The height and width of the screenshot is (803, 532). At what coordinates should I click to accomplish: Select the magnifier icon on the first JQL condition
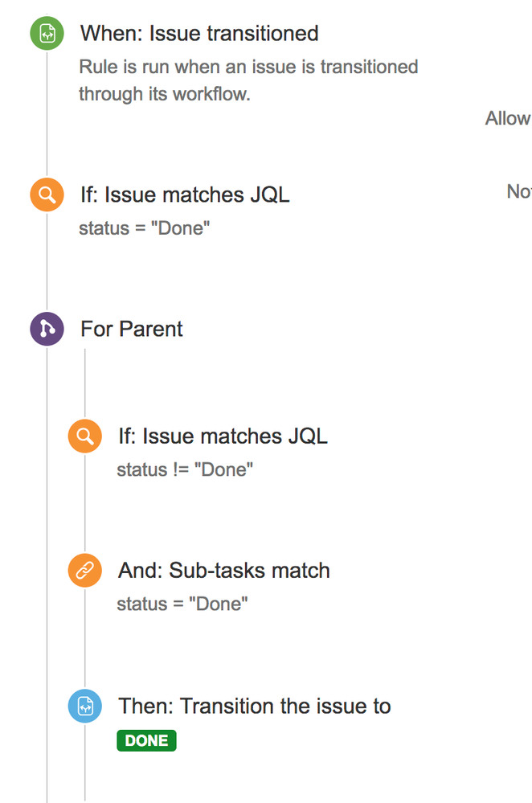(x=46, y=194)
